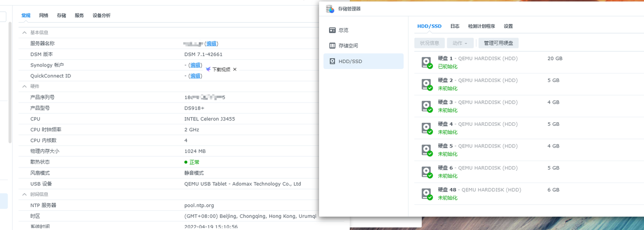Select the 硬盘 48 row name
Image resolution: width=644 pixels, height=230 pixels.
pos(447,190)
